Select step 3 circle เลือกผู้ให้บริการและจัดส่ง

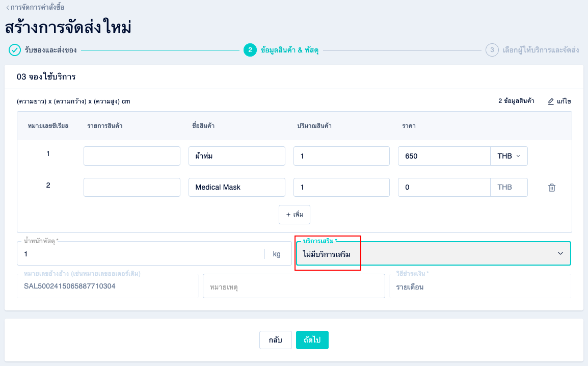click(492, 50)
